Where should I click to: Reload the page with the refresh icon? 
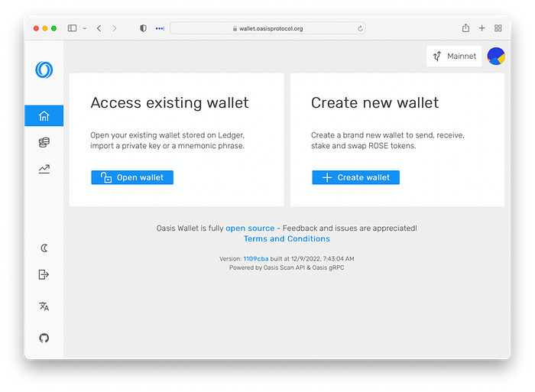pyautogui.click(x=360, y=29)
